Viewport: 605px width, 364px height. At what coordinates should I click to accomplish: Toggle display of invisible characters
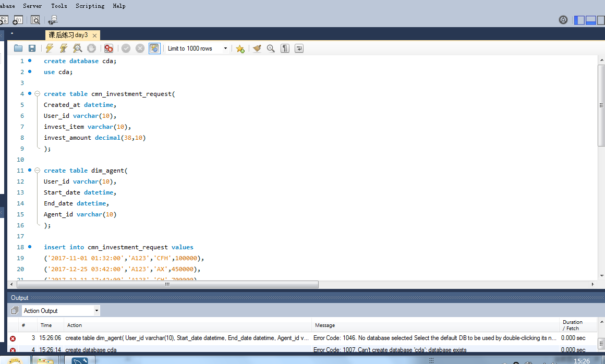coord(285,48)
